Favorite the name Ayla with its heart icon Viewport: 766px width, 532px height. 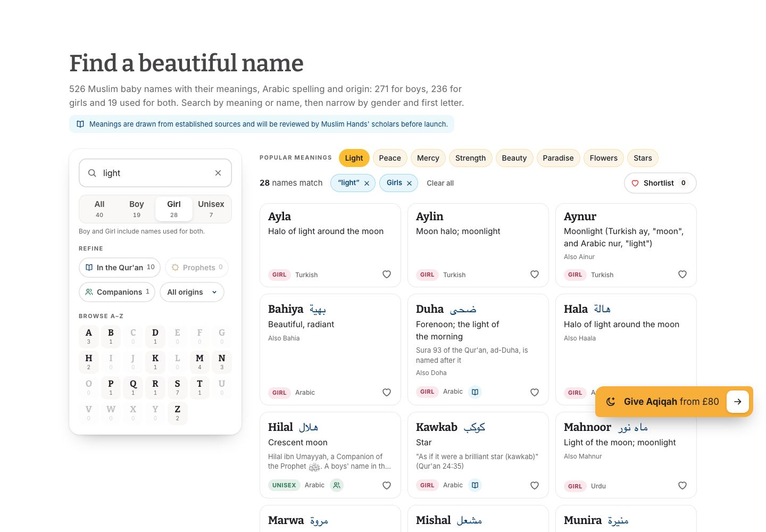387,275
